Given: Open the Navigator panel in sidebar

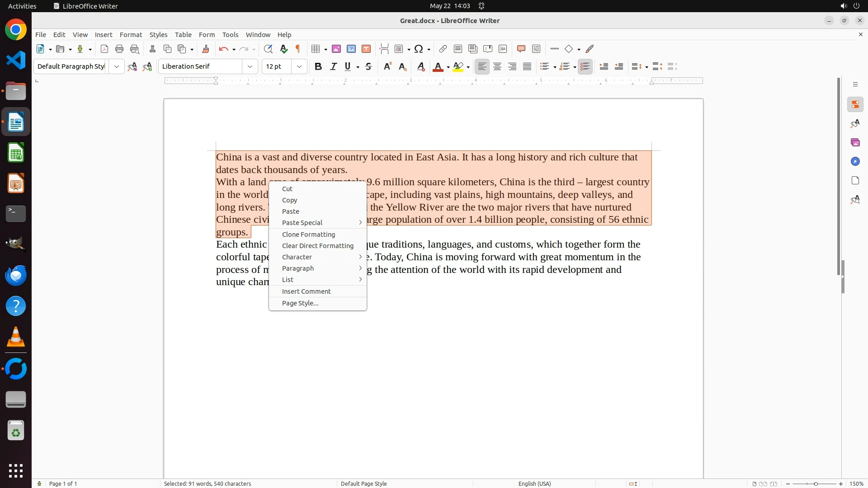Looking at the screenshot, I should tap(855, 161).
